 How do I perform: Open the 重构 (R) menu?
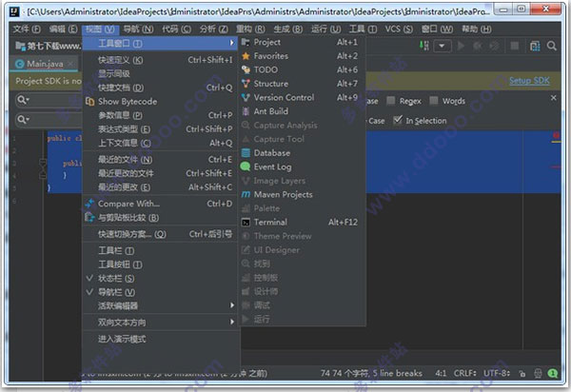coord(250,29)
